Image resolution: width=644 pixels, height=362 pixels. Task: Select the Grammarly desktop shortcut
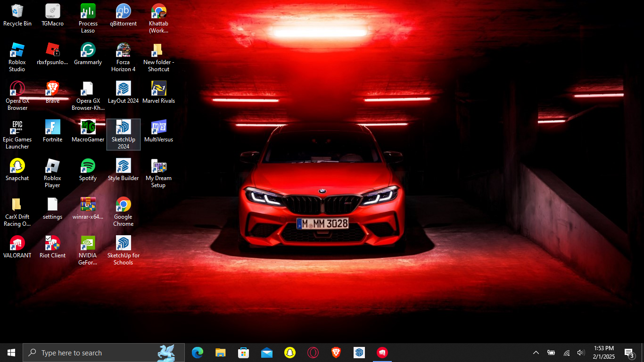(88, 54)
